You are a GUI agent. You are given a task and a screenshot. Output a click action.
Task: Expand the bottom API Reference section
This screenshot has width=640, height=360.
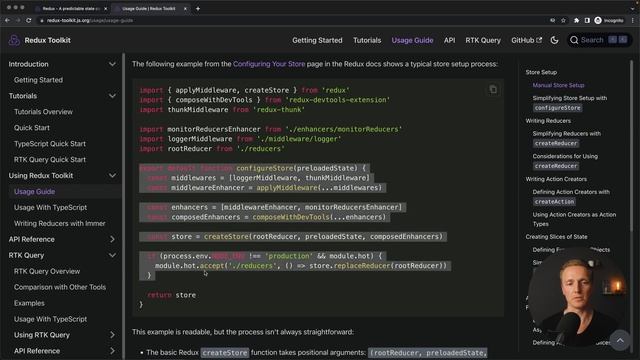tap(112, 351)
